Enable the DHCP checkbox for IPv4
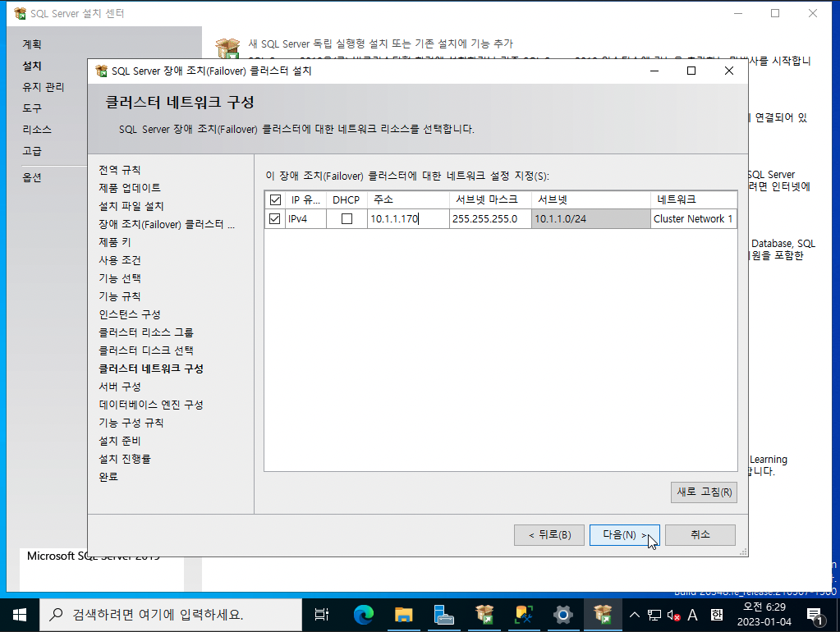 click(347, 218)
